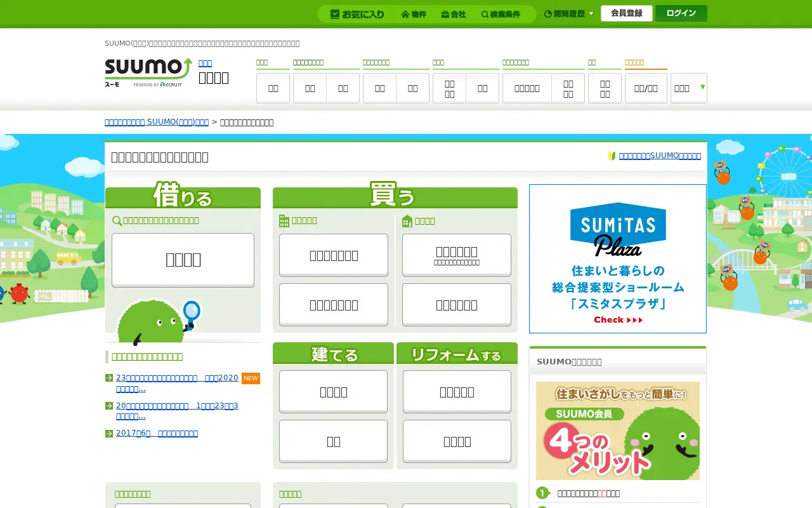Click the nav button containing a slash
Screen dimensions: 812x508
[646, 88]
